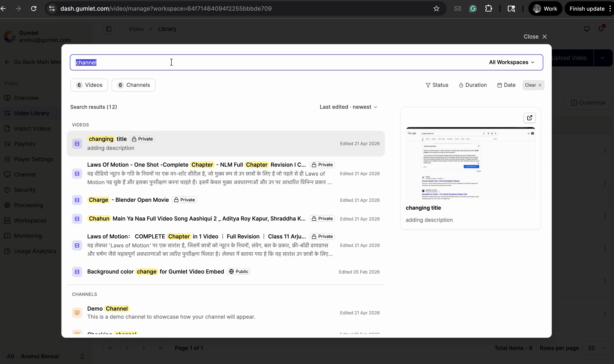Toggle sidebar panel icon near Video breadcrumb
614x364 pixels.
[x=108, y=29]
